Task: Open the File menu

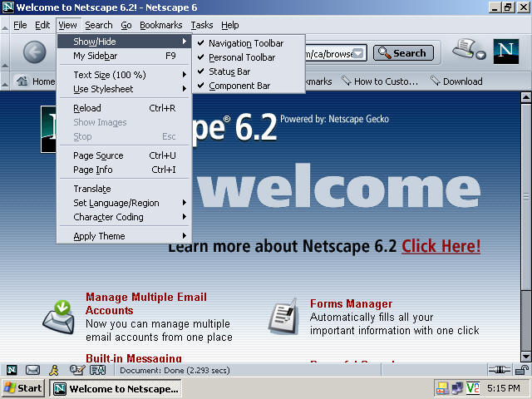Action: (x=20, y=25)
